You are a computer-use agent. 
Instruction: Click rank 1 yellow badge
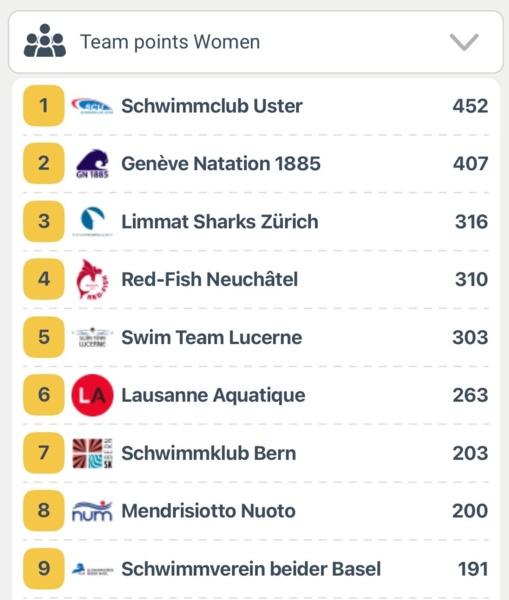click(x=44, y=106)
